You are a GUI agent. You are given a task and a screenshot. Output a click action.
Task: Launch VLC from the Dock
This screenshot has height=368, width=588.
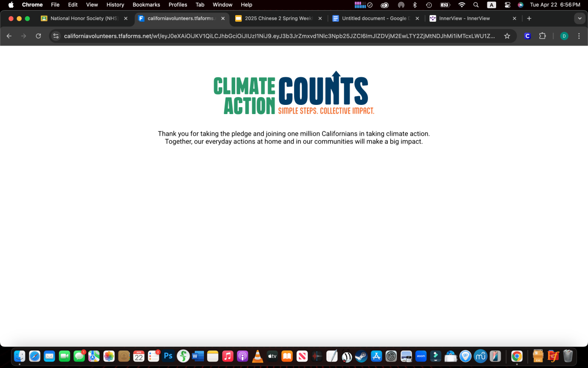(x=258, y=356)
